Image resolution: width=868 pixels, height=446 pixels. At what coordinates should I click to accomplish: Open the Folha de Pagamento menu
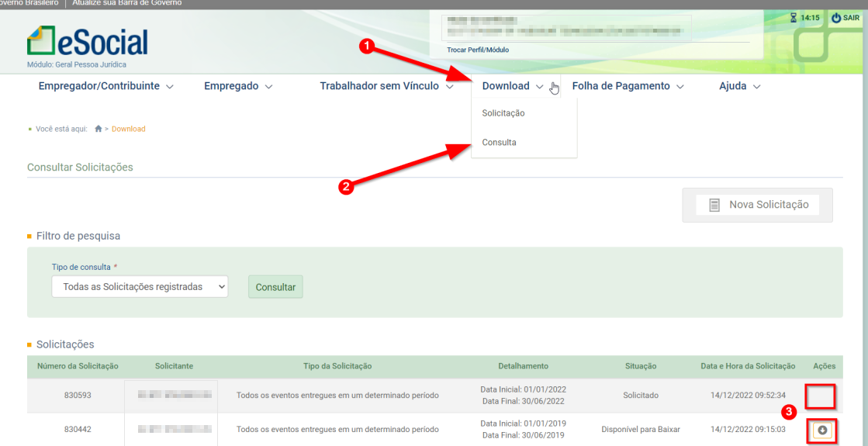pos(628,86)
